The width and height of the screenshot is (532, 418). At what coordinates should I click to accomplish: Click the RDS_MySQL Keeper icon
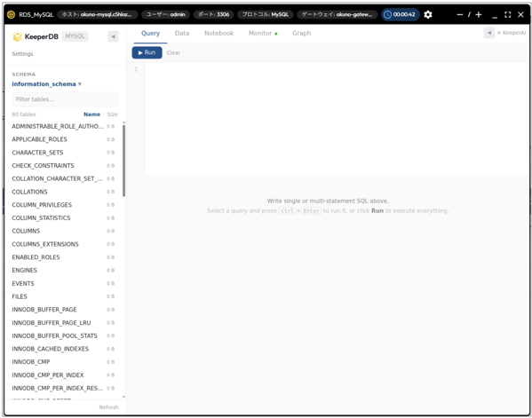click(x=12, y=14)
